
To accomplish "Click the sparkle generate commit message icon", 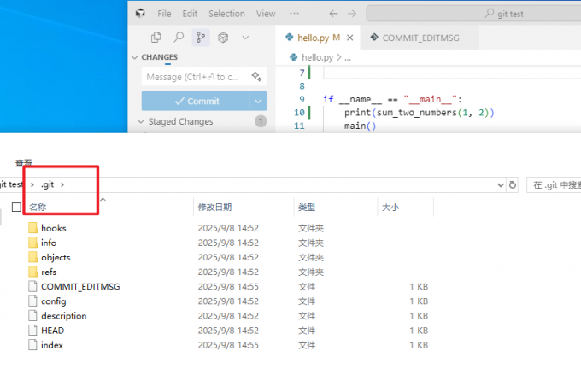I will click(x=256, y=77).
